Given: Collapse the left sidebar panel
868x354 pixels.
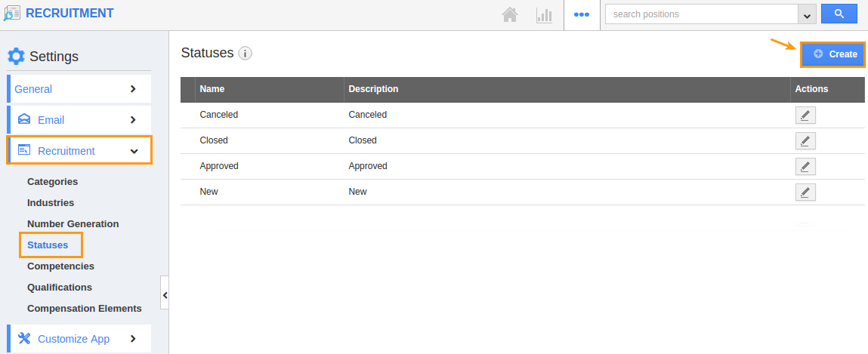Looking at the screenshot, I should pos(165,295).
